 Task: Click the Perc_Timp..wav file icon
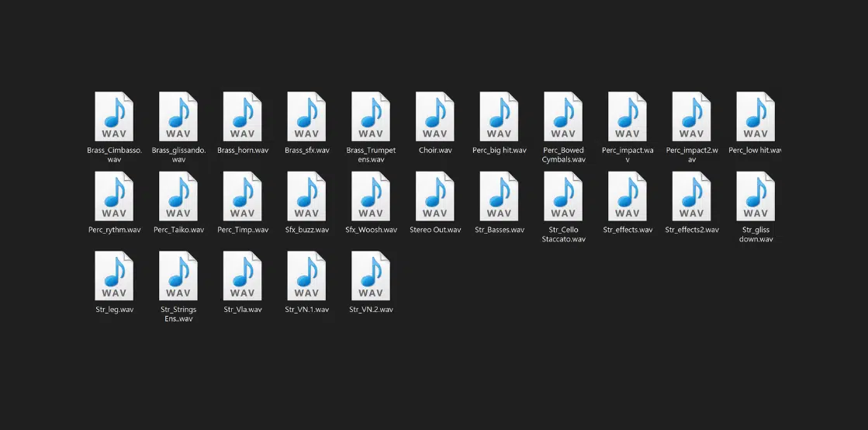243,196
